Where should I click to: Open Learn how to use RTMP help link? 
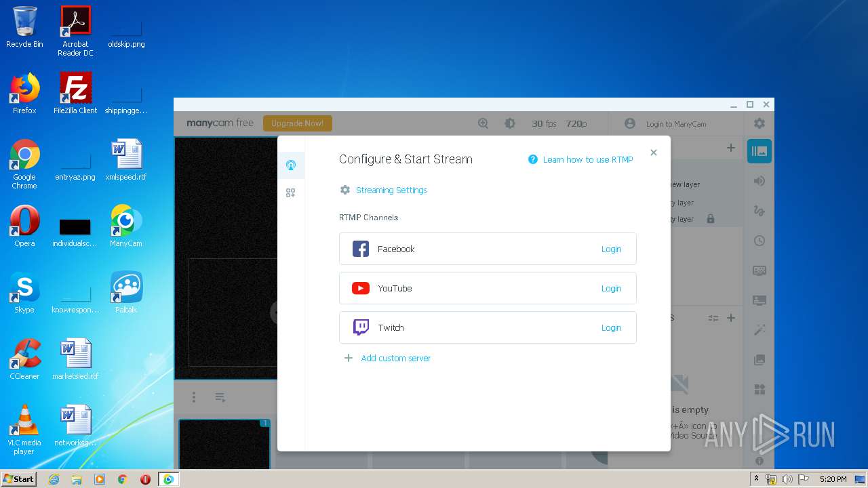click(588, 160)
